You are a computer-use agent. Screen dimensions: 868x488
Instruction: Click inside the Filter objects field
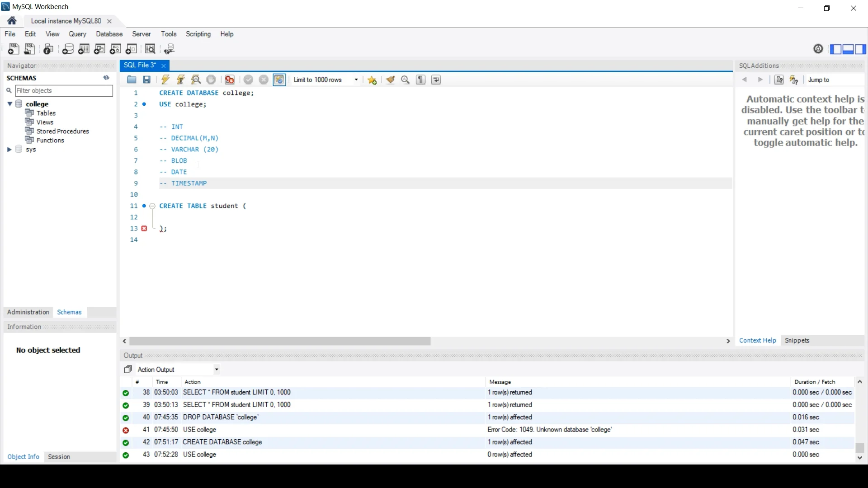click(x=63, y=90)
